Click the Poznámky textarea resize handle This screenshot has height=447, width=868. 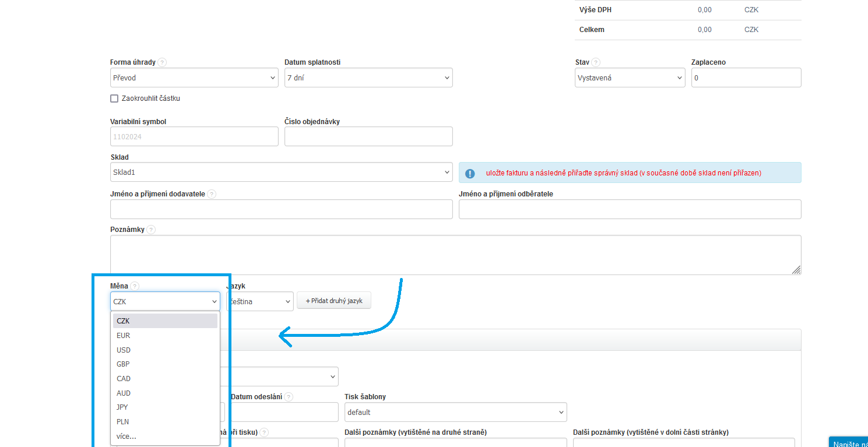click(796, 270)
